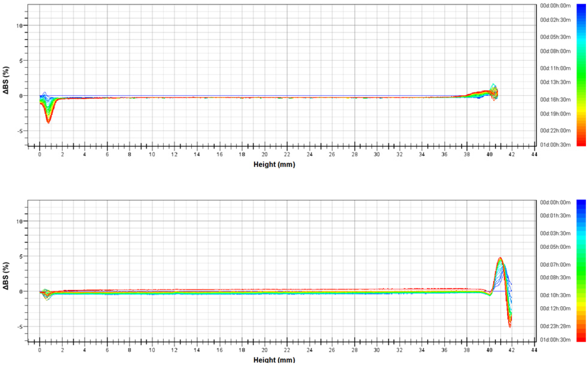
Task: Click the top chart color scale bar
Action: click(x=581, y=75)
